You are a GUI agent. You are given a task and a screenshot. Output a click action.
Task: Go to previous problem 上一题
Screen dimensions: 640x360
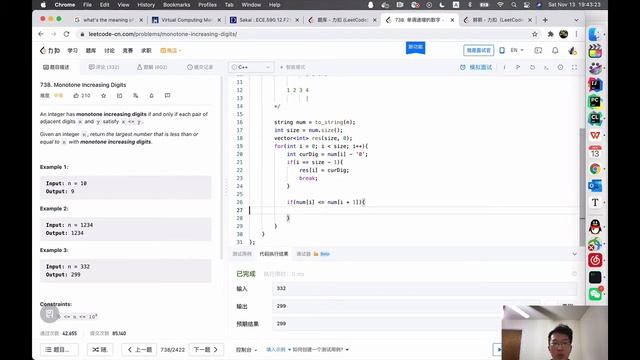tap(140, 349)
